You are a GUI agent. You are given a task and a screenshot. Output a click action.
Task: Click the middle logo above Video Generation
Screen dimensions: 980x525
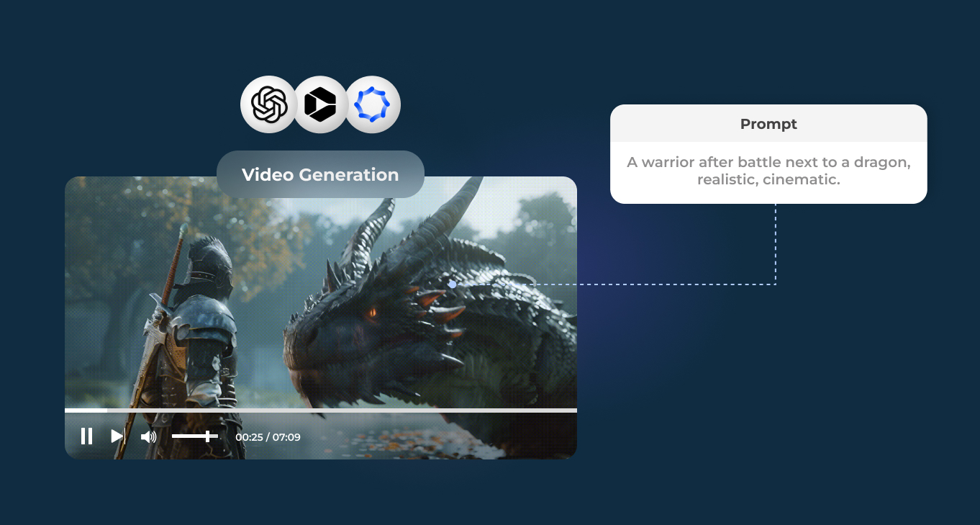pyautogui.click(x=320, y=104)
